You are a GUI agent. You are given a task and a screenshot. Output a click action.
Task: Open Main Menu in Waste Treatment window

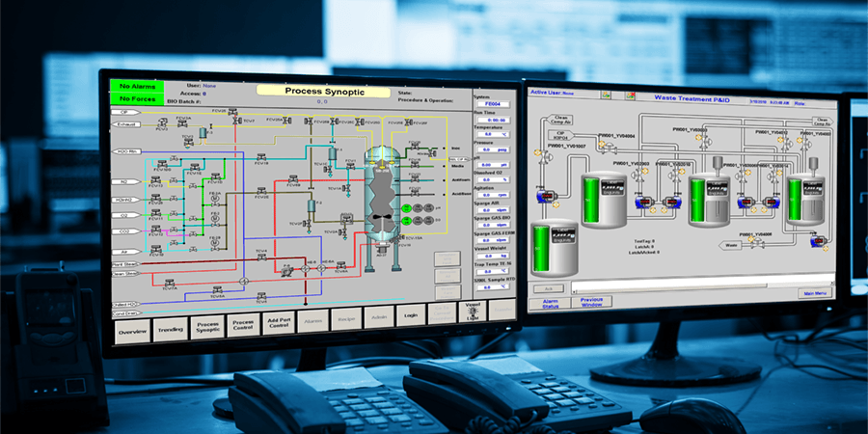pos(815,293)
